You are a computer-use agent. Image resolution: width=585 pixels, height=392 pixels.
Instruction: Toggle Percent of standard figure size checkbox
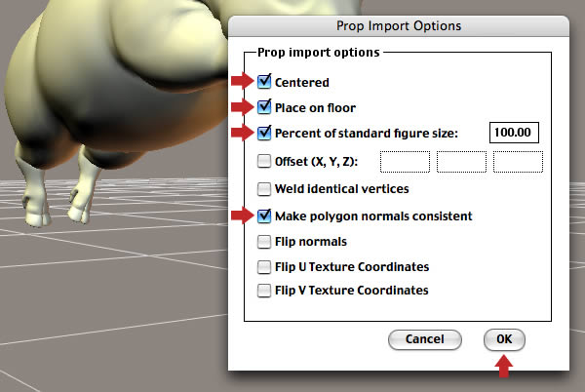tap(264, 133)
